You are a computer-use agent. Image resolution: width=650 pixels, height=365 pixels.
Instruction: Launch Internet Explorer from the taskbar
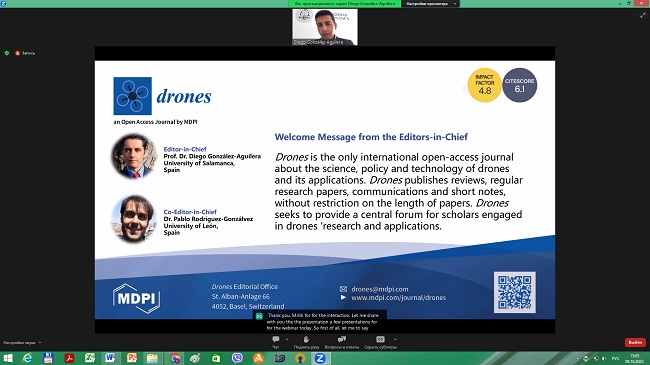[27, 358]
